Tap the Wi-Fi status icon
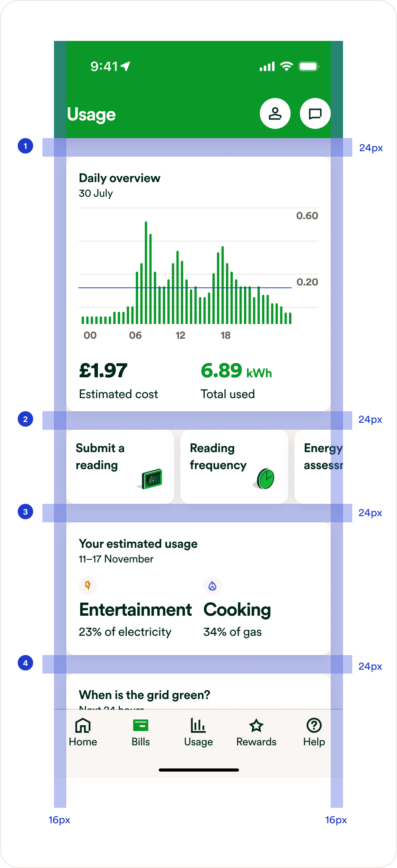Screen dimensions: 397x868 286,66
